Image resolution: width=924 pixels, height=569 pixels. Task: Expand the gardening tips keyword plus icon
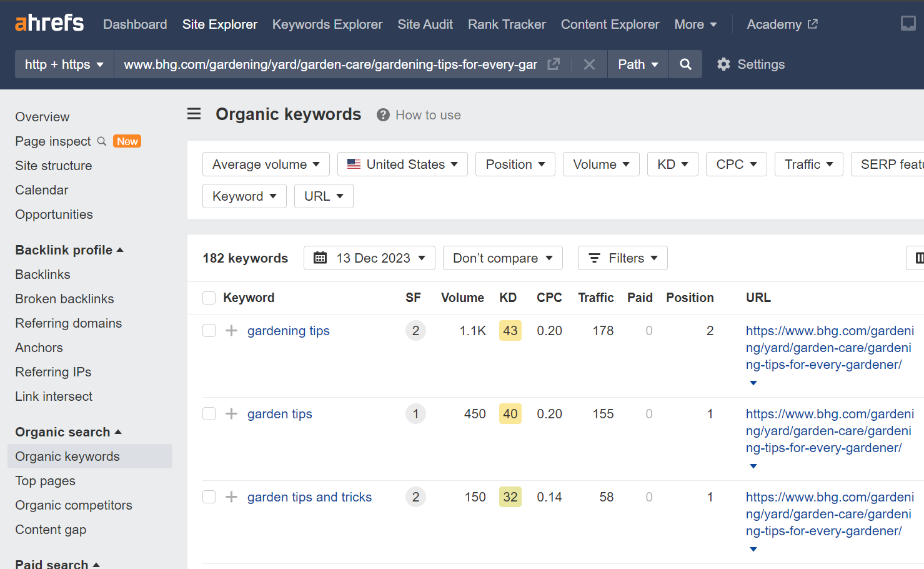click(231, 331)
